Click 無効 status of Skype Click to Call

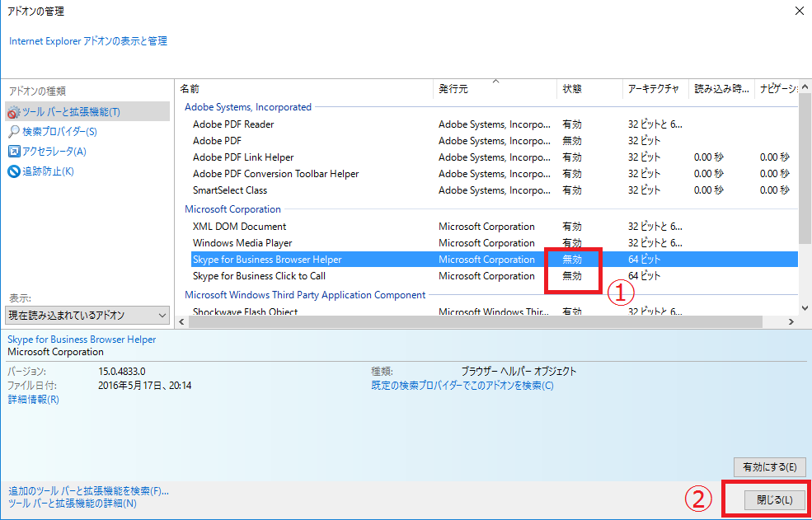(x=572, y=276)
